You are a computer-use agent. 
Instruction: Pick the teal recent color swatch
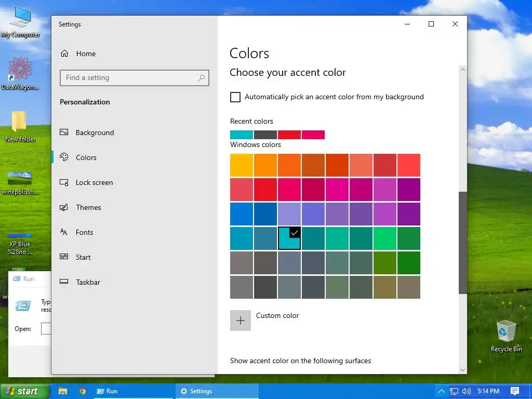click(241, 135)
